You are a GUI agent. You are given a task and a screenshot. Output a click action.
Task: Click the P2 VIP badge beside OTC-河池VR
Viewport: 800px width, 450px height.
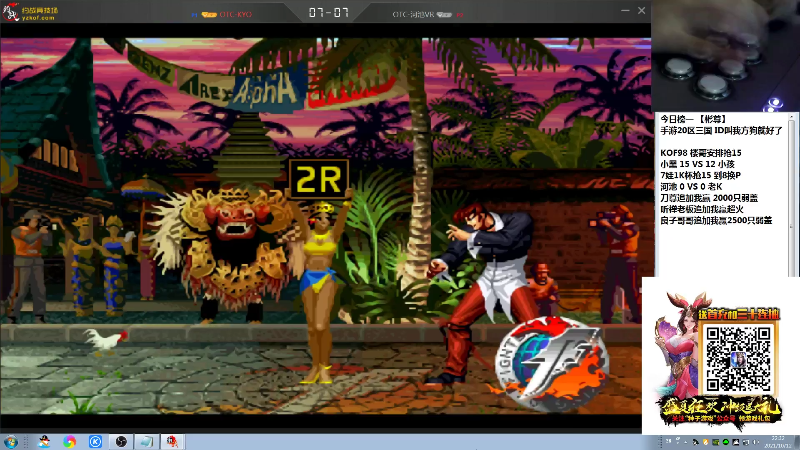pyautogui.click(x=444, y=15)
